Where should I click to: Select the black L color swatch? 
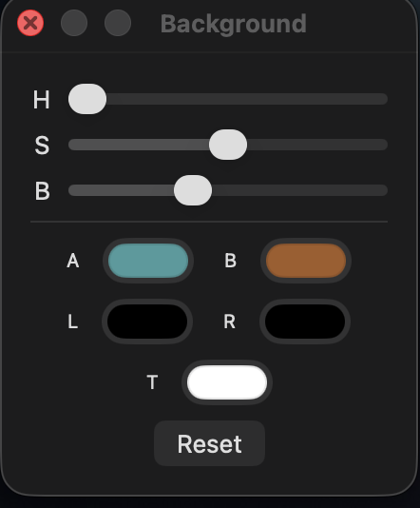(x=147, y=322)
